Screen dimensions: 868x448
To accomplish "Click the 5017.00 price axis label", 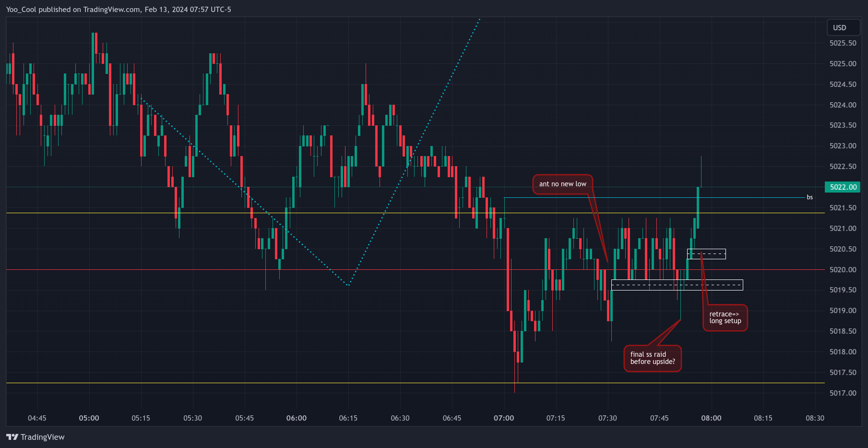I will (843, 393).
